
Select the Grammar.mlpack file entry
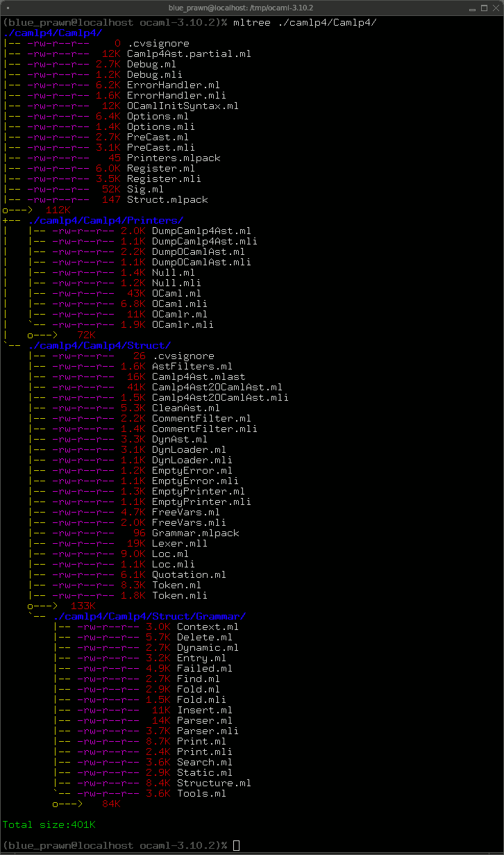coord(133,533)
